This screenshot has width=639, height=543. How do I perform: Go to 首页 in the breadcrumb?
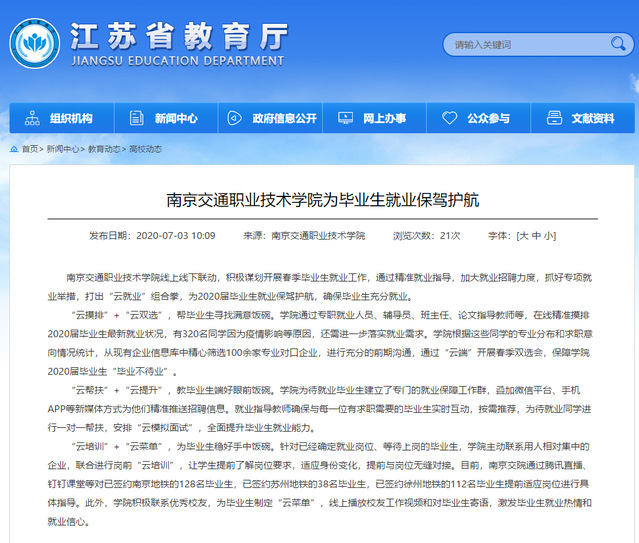[x=30, y=149]
